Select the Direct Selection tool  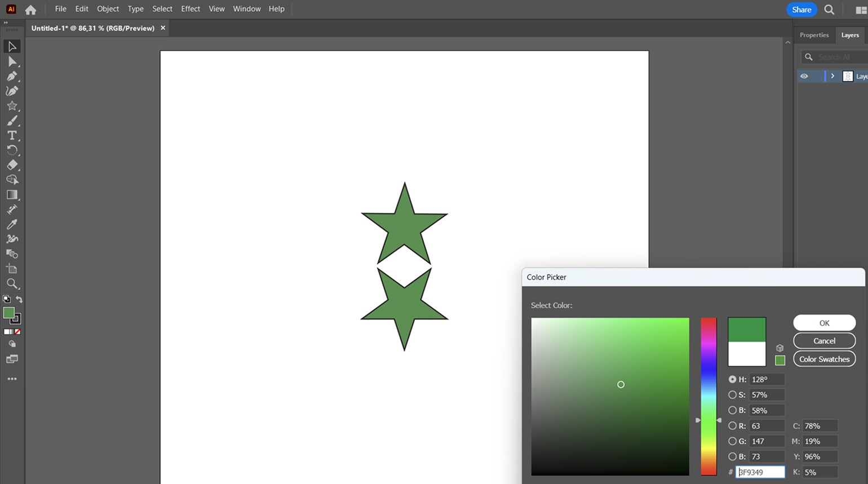pyautogui.click(x=12, y=61)
